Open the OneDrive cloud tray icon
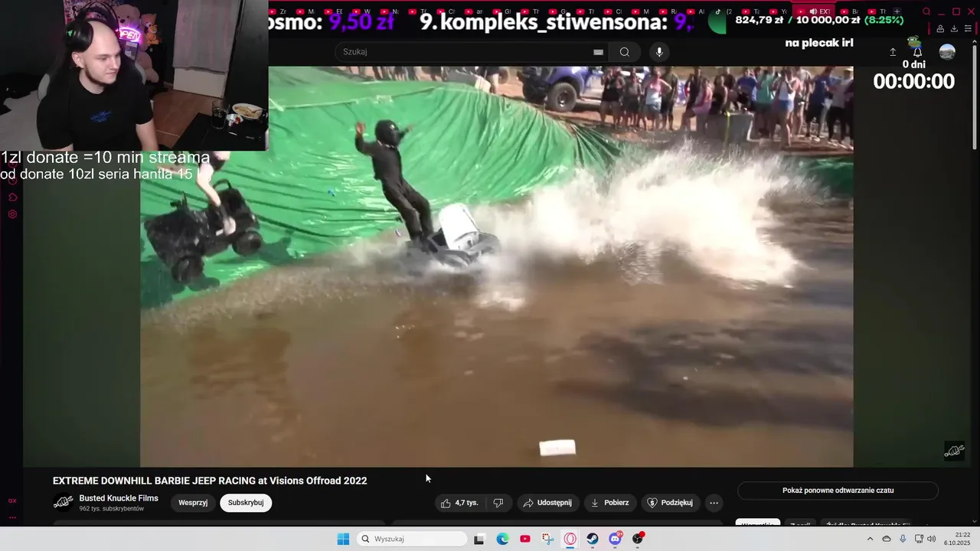 pos(887,539)
